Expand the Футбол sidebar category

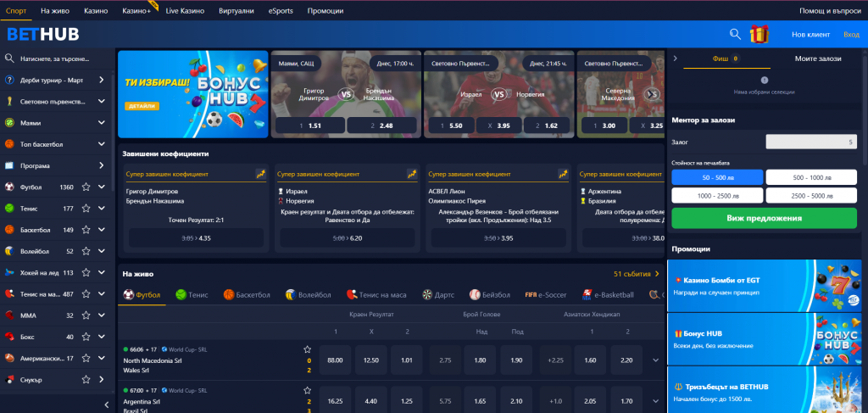click(102, 187)
